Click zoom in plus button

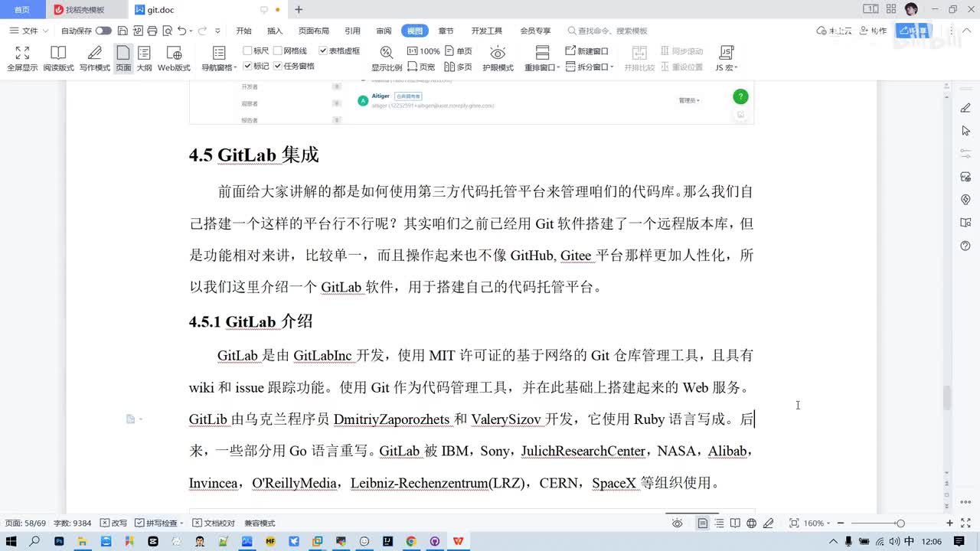[x=949, y=523]
